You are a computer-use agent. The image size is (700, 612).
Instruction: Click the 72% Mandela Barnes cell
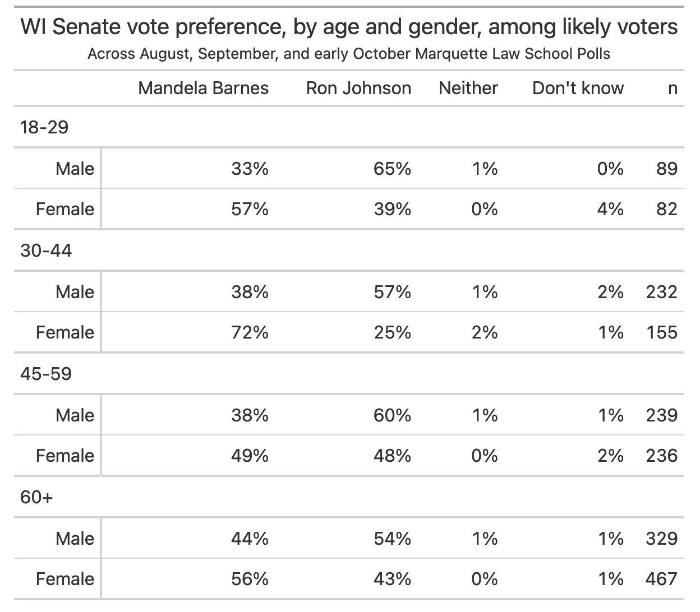pyautogui.click(x=250, y=332)
